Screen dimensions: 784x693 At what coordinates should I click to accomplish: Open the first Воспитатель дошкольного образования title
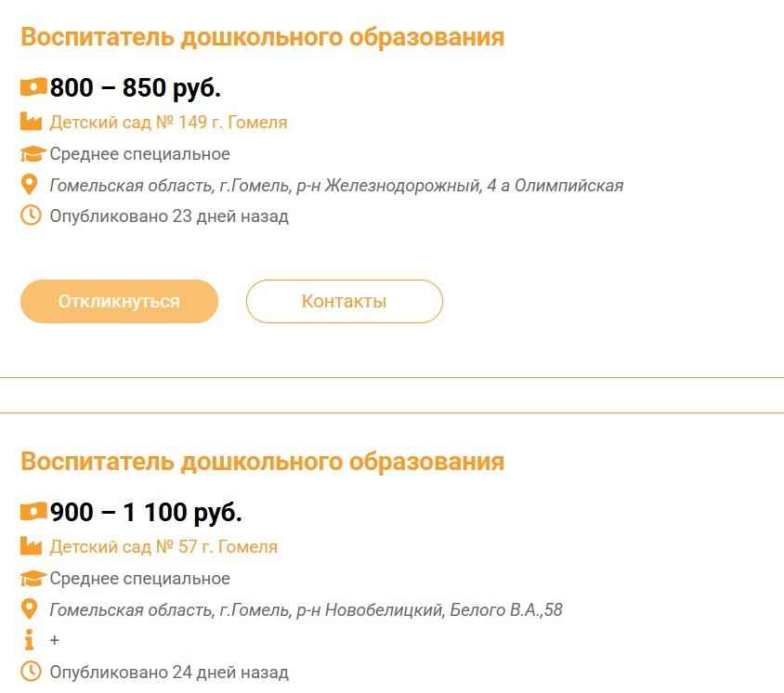[262, 37]
